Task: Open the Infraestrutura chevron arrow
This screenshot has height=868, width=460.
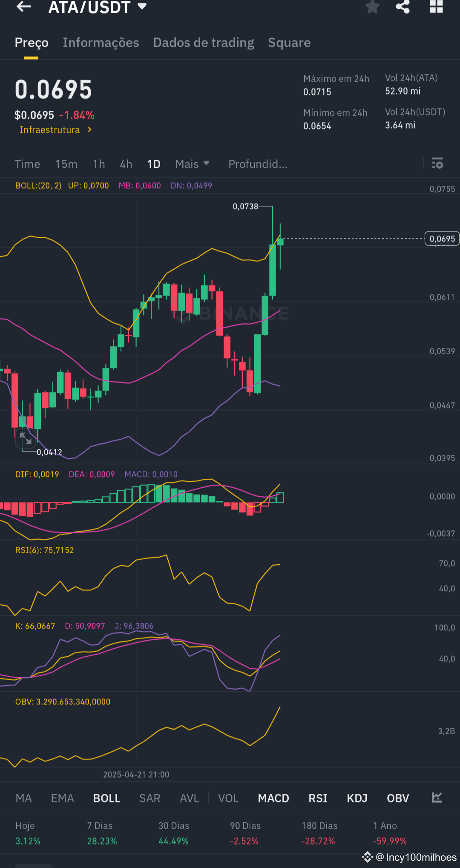Action: point(89,129)
